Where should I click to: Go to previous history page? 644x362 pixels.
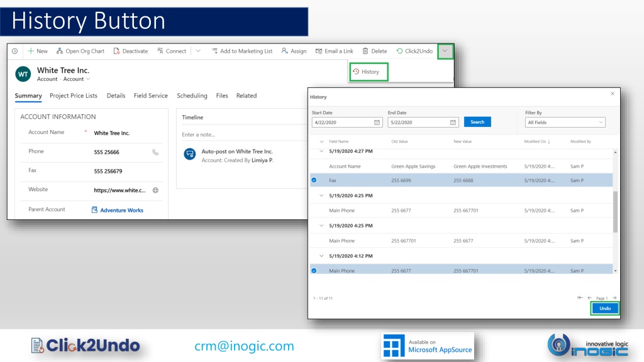(x=590, y=298)
